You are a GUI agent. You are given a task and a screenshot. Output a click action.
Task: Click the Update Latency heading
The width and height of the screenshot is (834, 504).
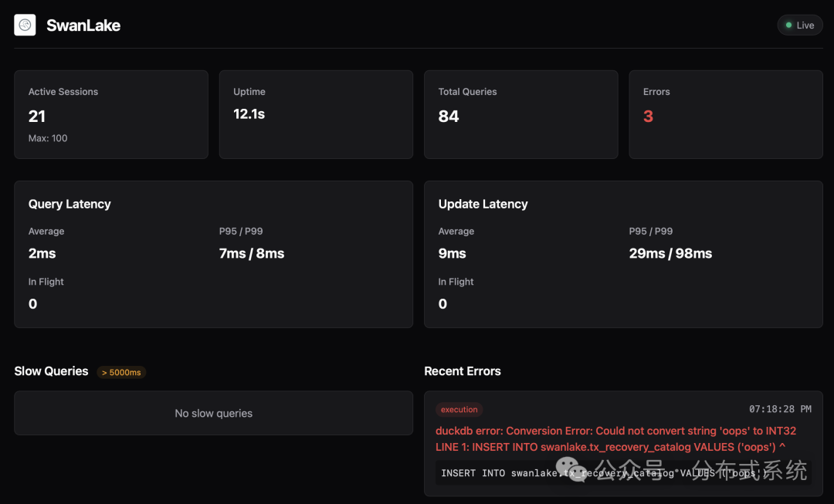click(483, 205)
